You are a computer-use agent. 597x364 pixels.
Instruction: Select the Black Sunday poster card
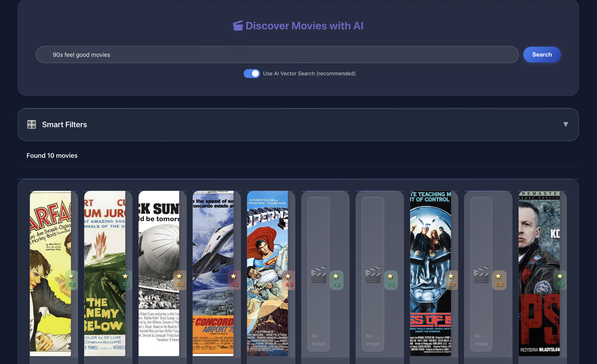pos(159,247)
